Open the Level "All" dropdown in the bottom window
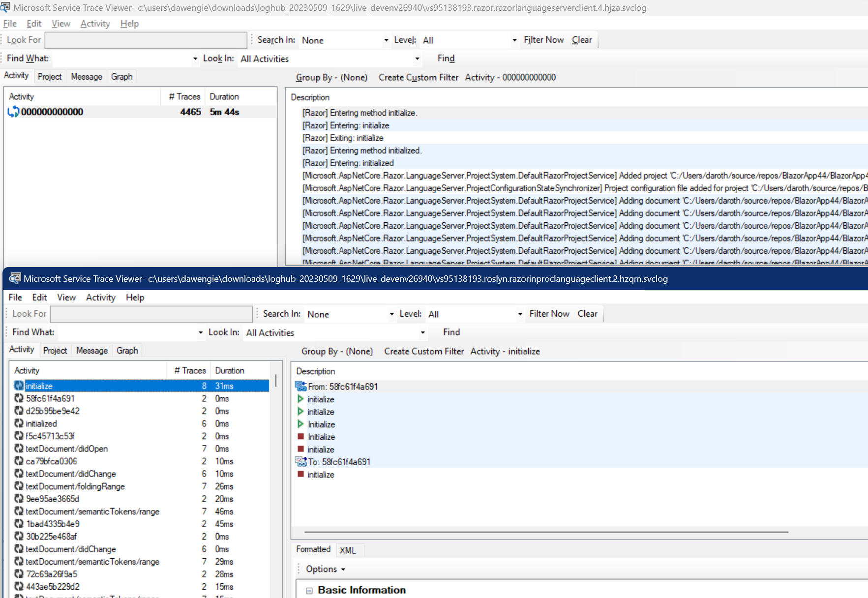The height and width of the screenshot is (598, 868). (x=519, y=313)
